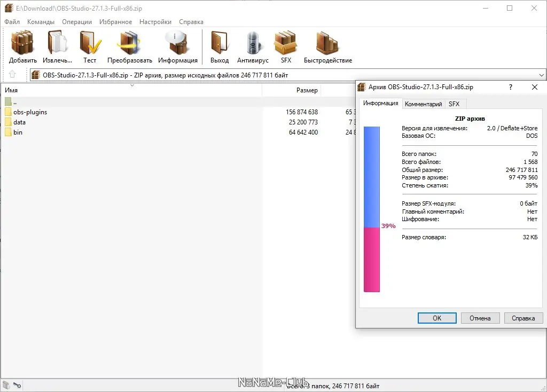This screenshot has height=392, width=547.
Task: Open the Файл menu
Action: coord(12,21)
